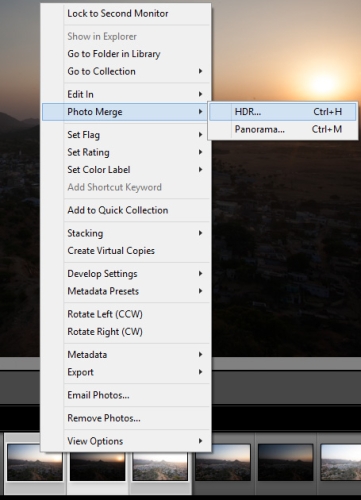Open the Stacking submenu
361x500 pixels.
(x=126, y=233)
